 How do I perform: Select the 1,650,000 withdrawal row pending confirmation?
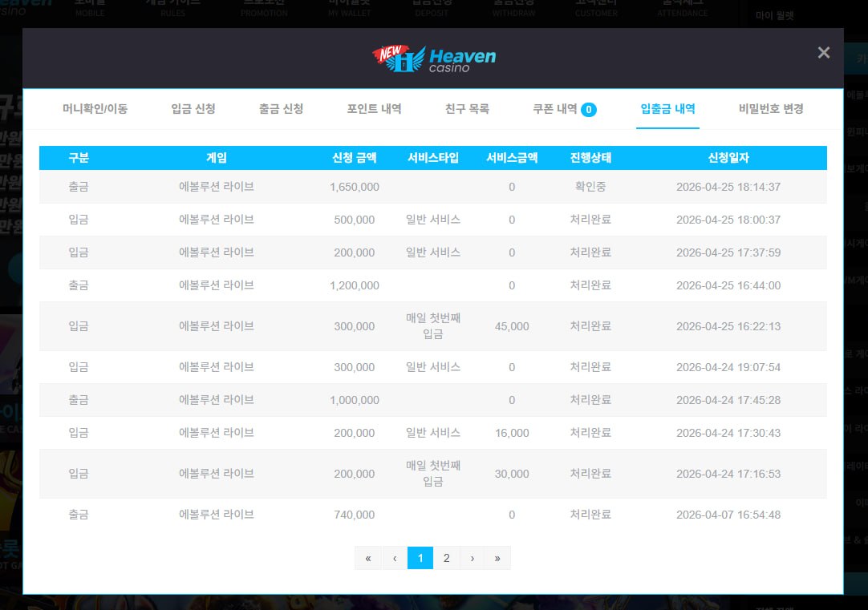[433, 187]
